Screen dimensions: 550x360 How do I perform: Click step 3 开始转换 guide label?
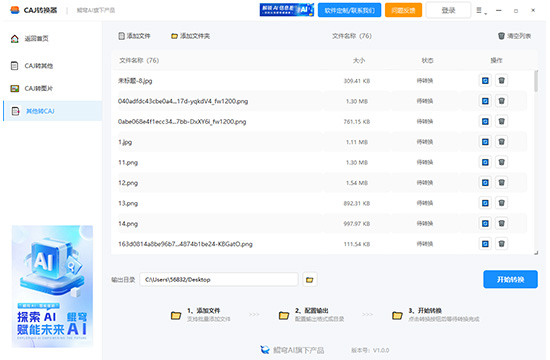[x=425, y=311]
